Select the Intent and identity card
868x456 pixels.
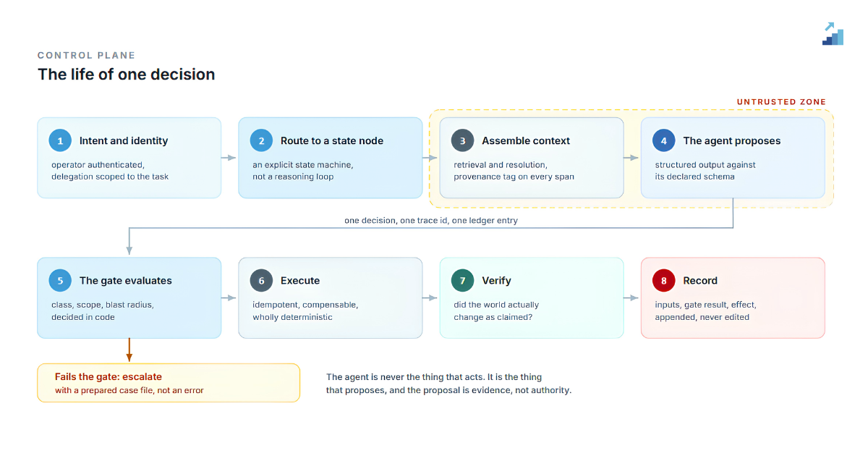(129, 158)
